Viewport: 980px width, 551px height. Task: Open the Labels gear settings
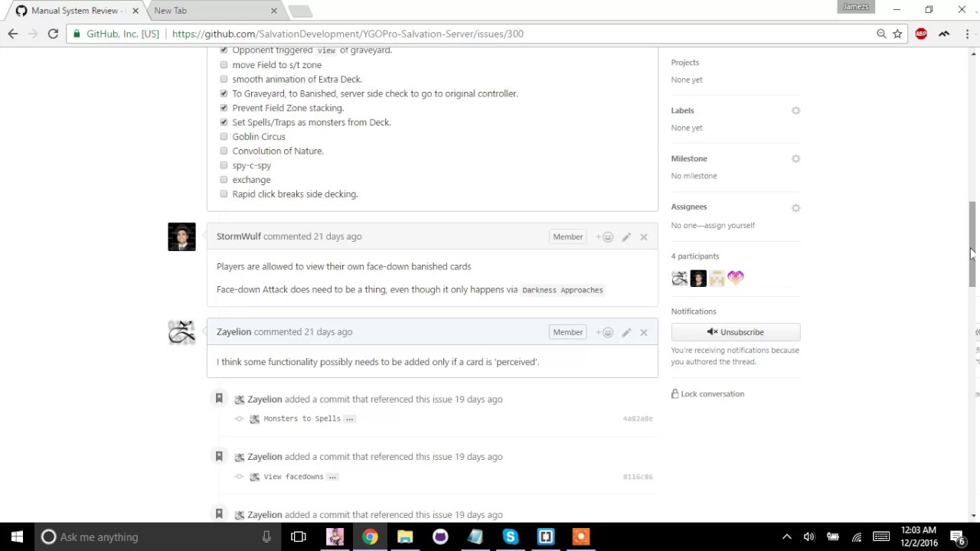[x=795, y=110]
